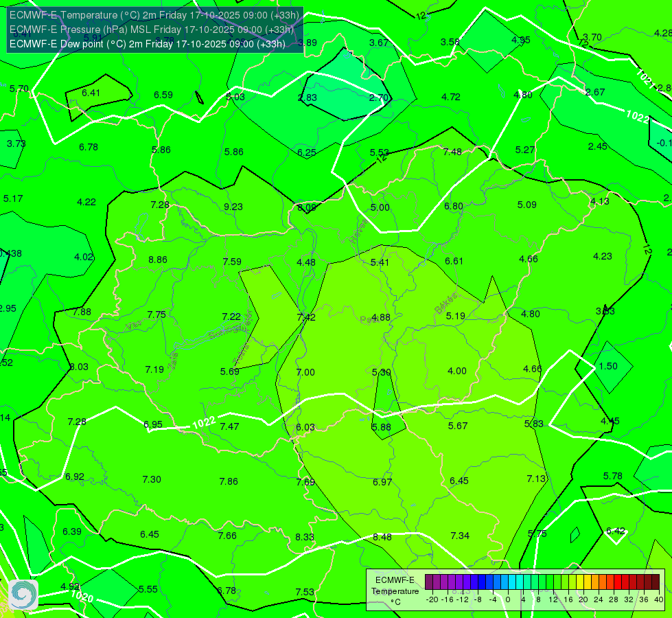Click the 7.48 dew point value

(x=452, y=152)
